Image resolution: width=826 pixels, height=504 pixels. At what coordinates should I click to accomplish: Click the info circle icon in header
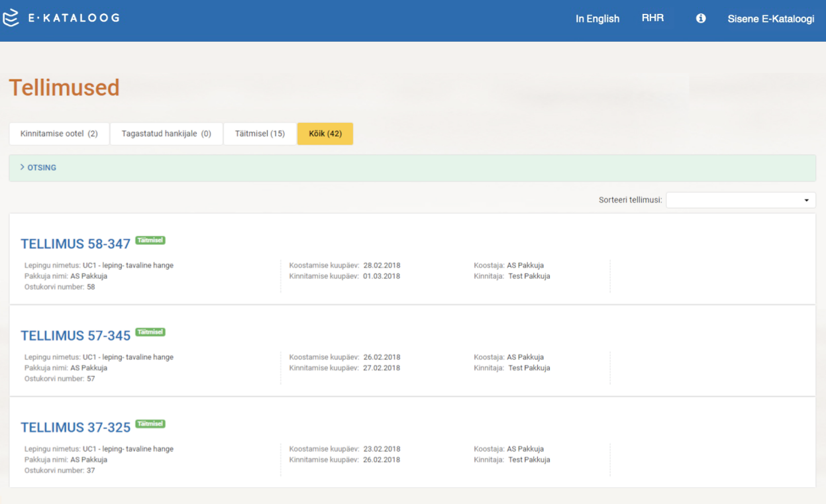click(701, 19)
